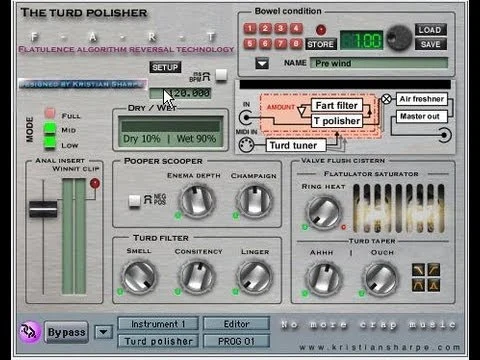Click the Enema Depth knob

pyautogui.click(x=197, y=201)
